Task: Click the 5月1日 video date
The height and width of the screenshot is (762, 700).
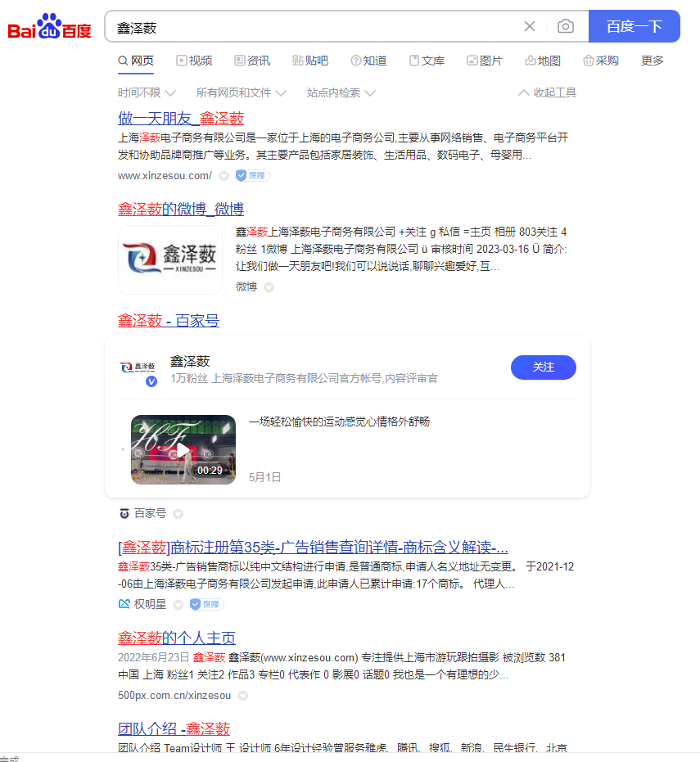Action: (x=265, y=477)
